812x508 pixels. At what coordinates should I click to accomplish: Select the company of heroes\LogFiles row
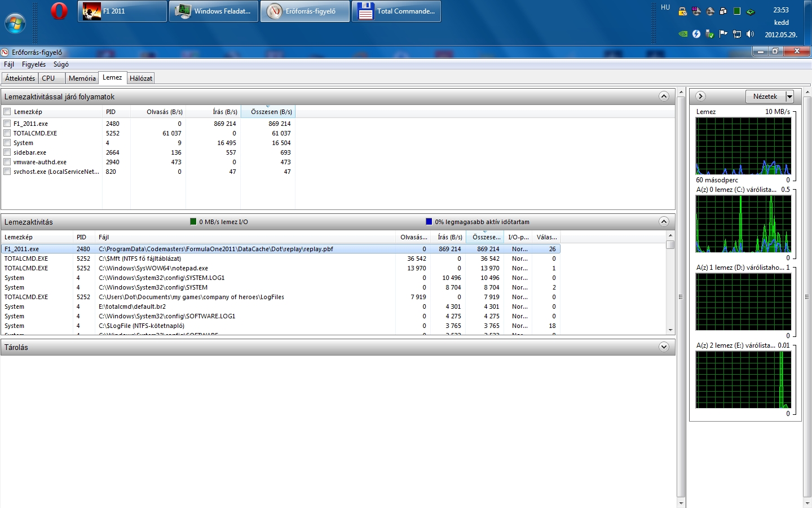(281, 297)
